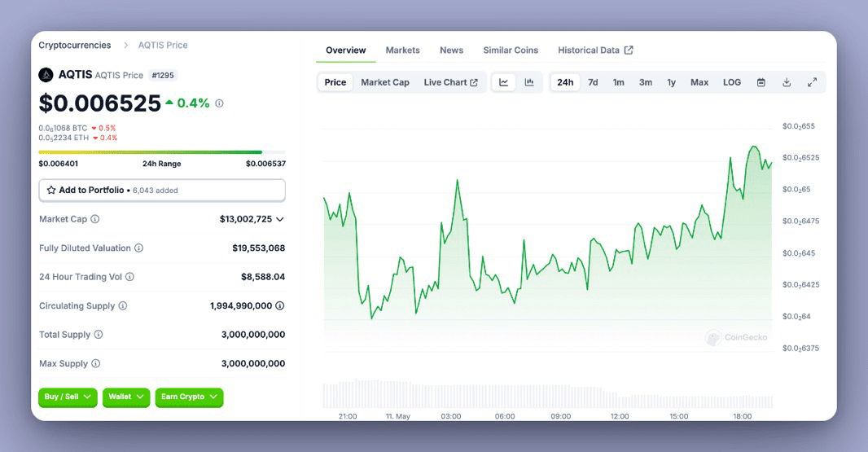This screenshot has width=868, height=452.
Task: Switch to the Overview tab
Action: pos(346,50)
